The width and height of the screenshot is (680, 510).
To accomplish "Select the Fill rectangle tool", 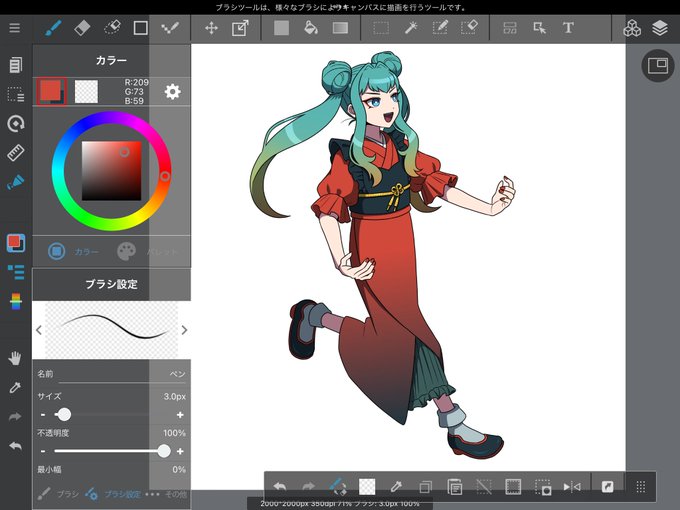I will [281, 28].
